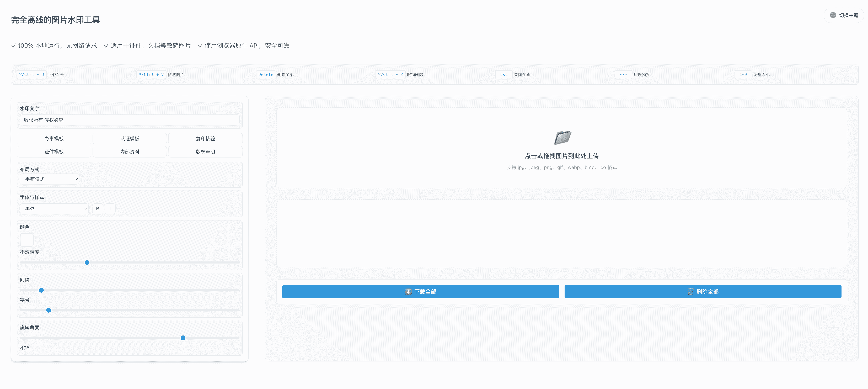The height and width of the screenshot is (389, 868).
Task: Click the 字号 font size slider handle
Action: [49, 310]
